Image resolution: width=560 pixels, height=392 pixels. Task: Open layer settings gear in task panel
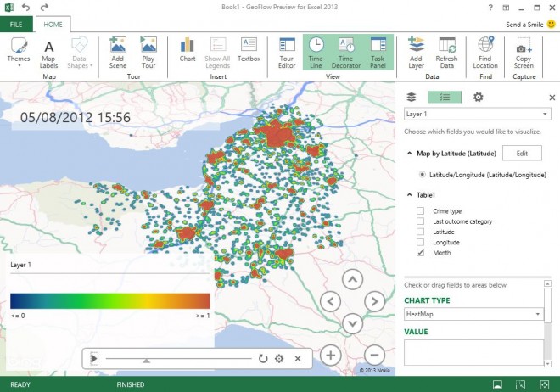478,97
